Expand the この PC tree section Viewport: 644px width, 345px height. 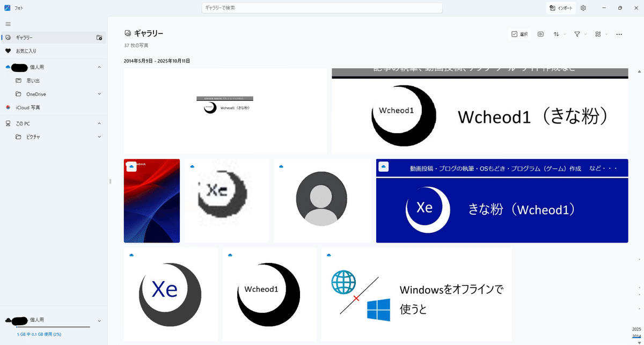[99, 123]
